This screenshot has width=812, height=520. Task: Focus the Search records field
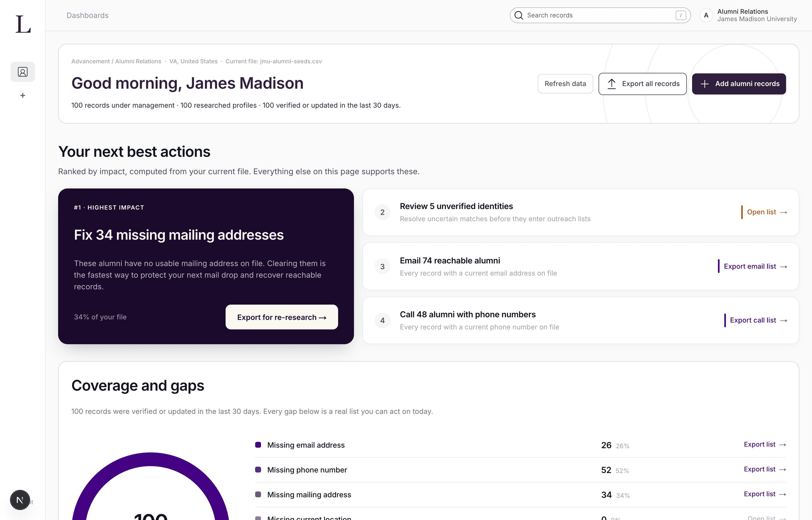(x=600, y=15)
